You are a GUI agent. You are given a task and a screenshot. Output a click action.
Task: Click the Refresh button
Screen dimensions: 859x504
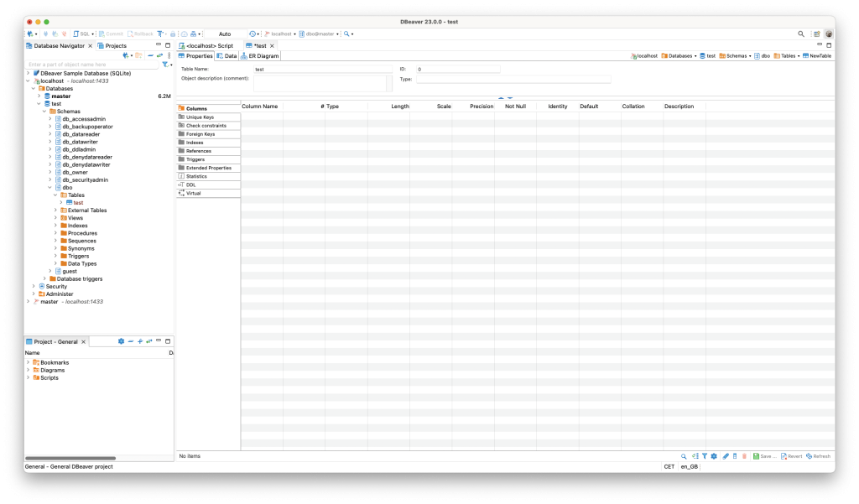point(818,456)
